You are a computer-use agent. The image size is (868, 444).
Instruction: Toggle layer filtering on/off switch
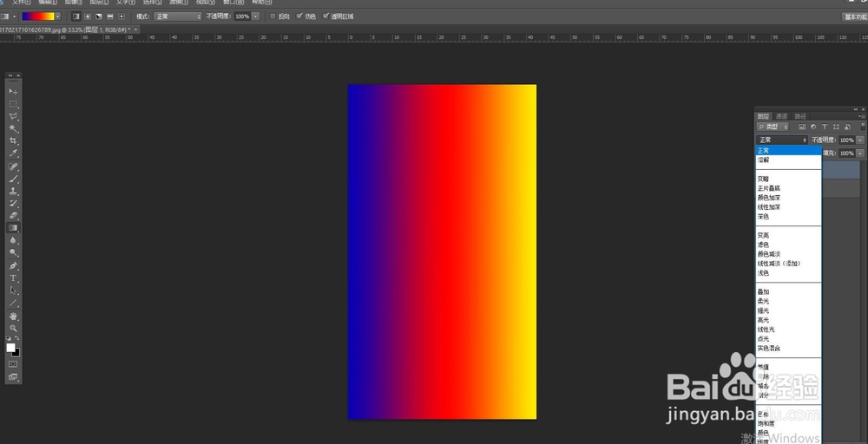coord(863,127)
